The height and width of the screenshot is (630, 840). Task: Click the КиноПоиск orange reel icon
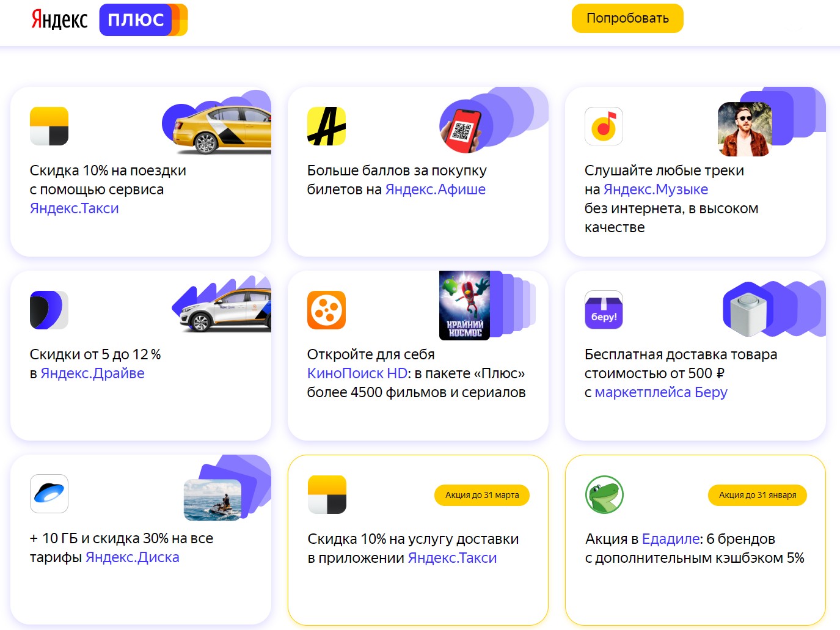tap(326, 310)
